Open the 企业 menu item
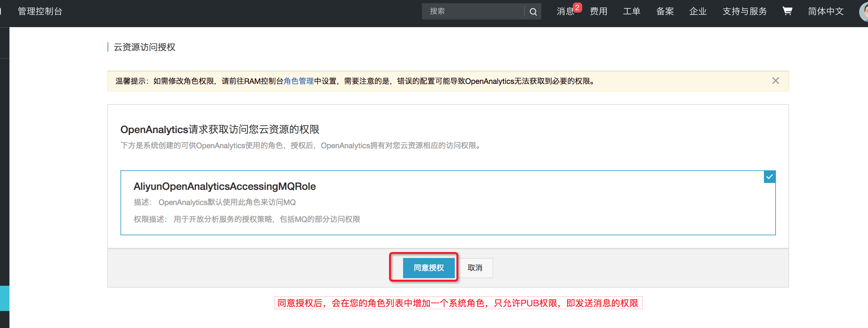 [698, 11]
